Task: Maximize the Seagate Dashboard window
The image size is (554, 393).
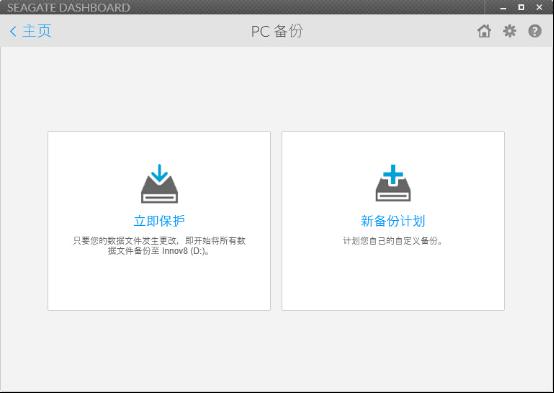Action: click(521, 7)
